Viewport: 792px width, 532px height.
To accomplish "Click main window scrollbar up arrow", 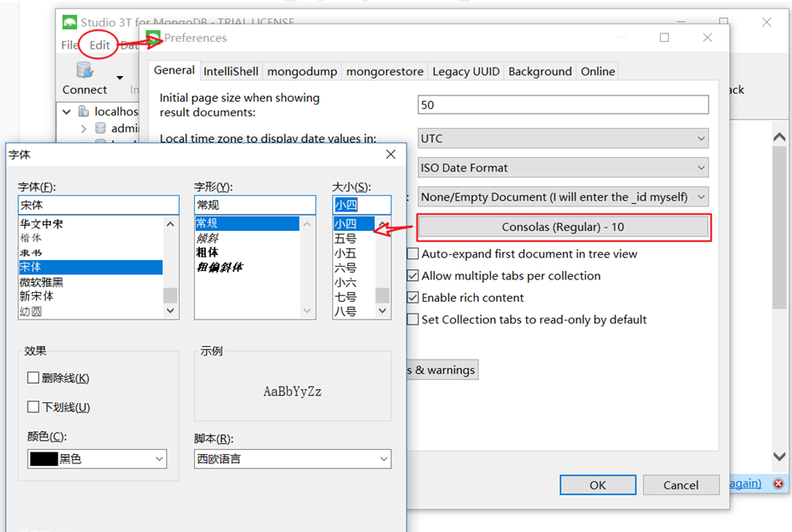I will click(x=779, y=137).
